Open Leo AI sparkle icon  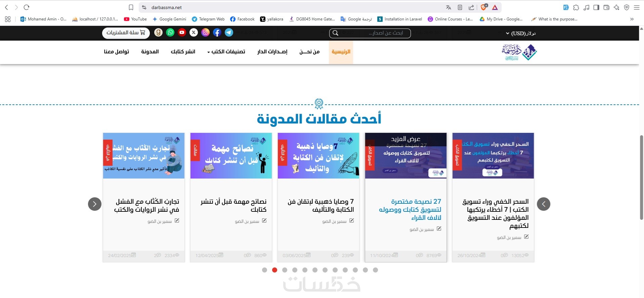(616, 7)
